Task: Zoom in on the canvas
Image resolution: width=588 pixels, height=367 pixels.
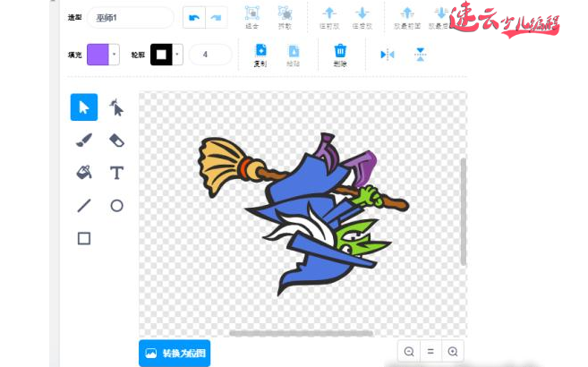Action: (453, 352)
